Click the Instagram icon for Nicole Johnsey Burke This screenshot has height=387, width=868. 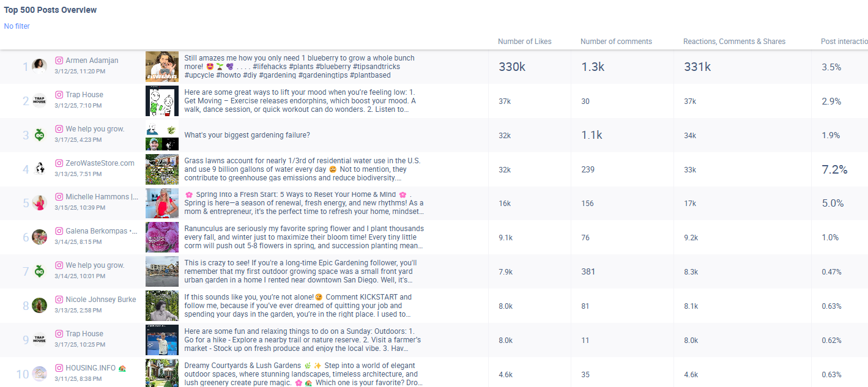point(59,299)
